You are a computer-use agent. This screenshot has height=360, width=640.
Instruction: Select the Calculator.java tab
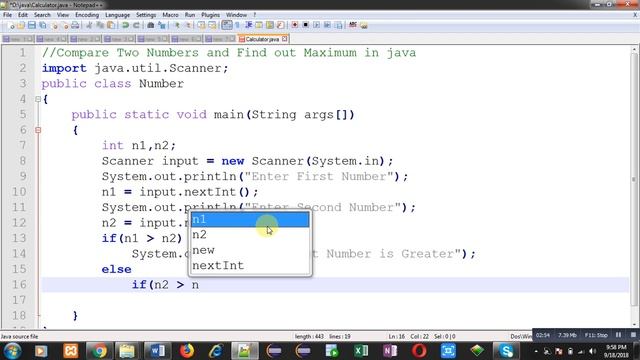click(262, 39)
